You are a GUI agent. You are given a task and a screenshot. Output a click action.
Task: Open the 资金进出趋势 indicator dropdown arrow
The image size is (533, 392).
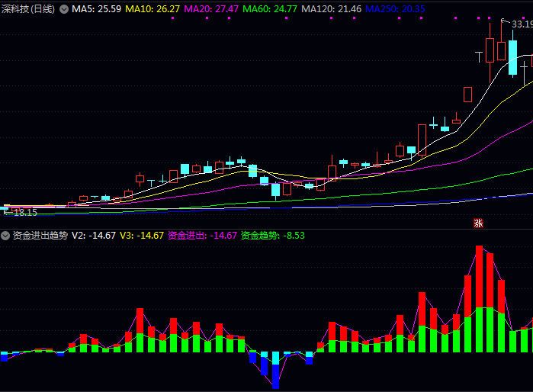pos(5,236)
